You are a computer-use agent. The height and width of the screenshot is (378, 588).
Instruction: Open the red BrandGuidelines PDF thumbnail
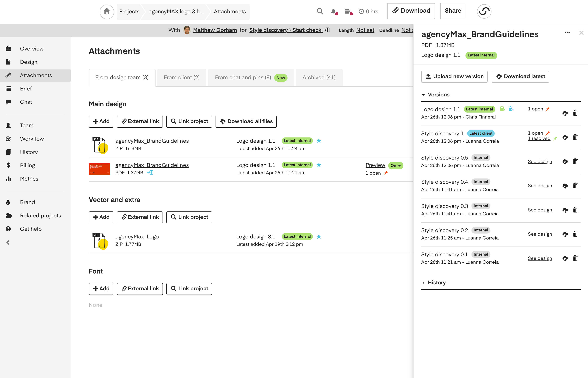tap(99, 169)
